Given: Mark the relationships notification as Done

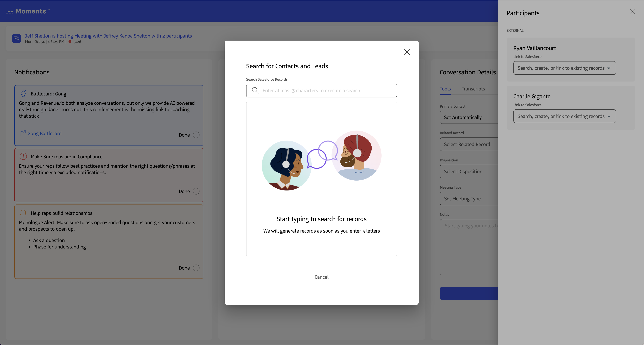Looking at the screenshot, I should 196,268.
